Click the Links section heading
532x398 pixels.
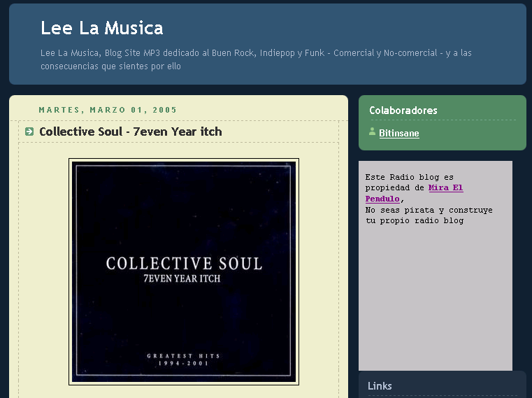[x=380, y=385]
